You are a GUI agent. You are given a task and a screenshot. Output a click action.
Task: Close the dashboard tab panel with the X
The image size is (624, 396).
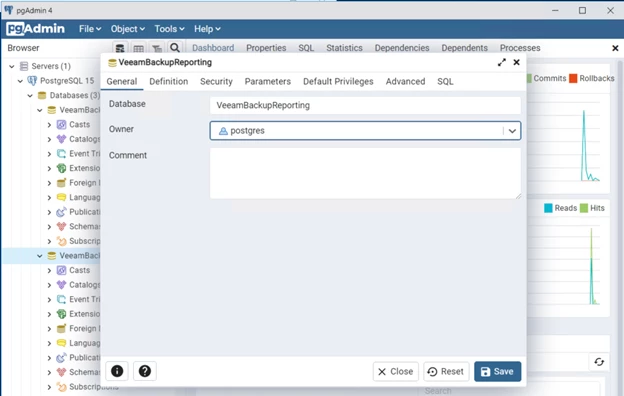(615, 48)
